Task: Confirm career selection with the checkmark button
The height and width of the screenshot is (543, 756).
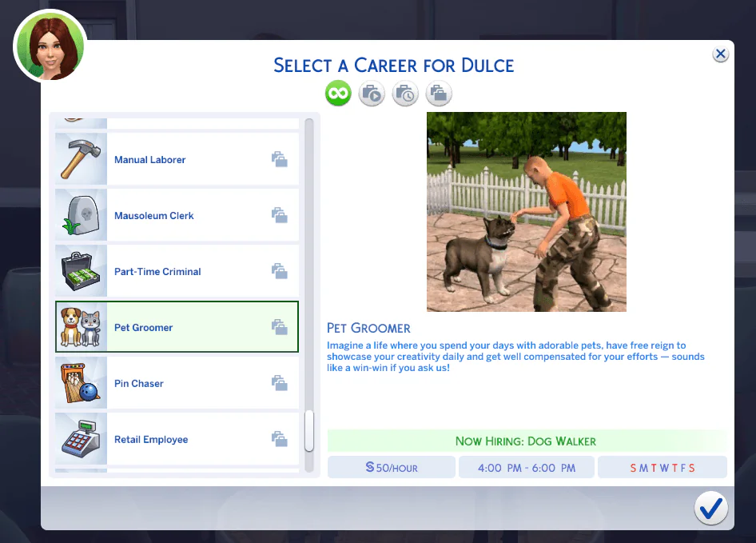Action: click(x=711, y=509)
